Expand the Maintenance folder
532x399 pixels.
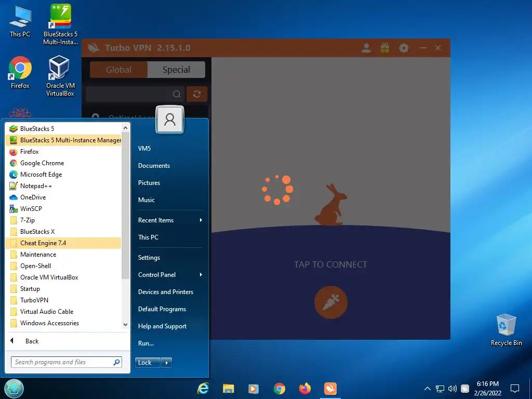[63, 255]
